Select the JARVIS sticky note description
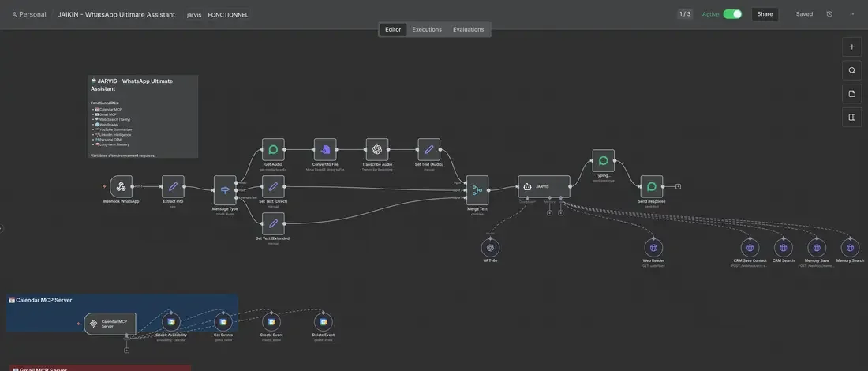 143,116
